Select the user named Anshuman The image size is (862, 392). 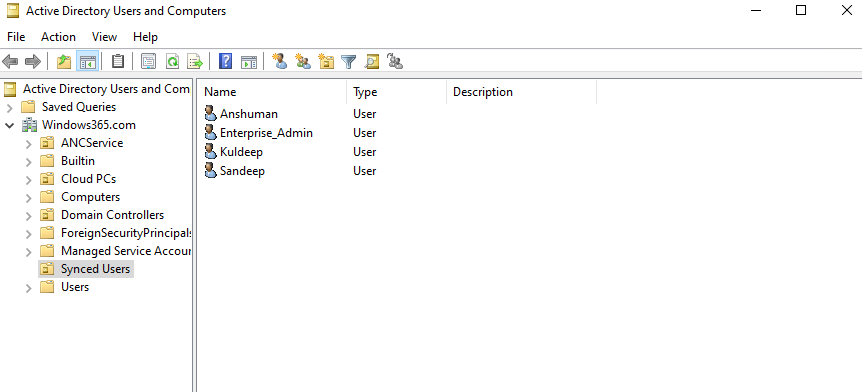[x=248, y=114]
